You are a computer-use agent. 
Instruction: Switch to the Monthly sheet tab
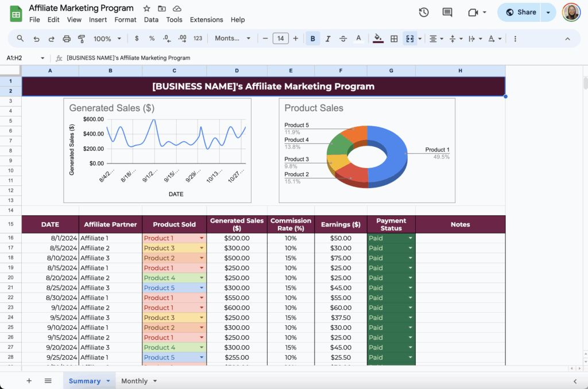(x=134, y=380)
